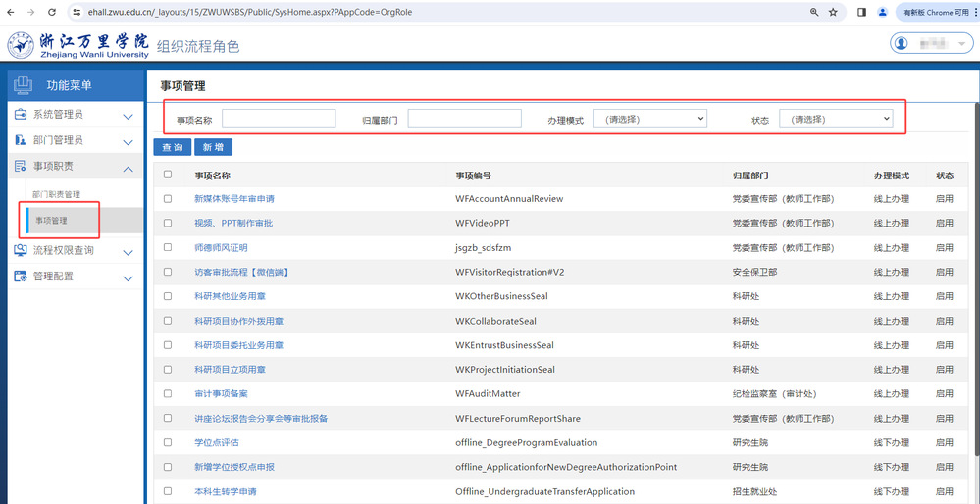Focus the 事项名称 input field
Image resolution: width=980 pixels, height=504 pixels.
coord(279,119)
